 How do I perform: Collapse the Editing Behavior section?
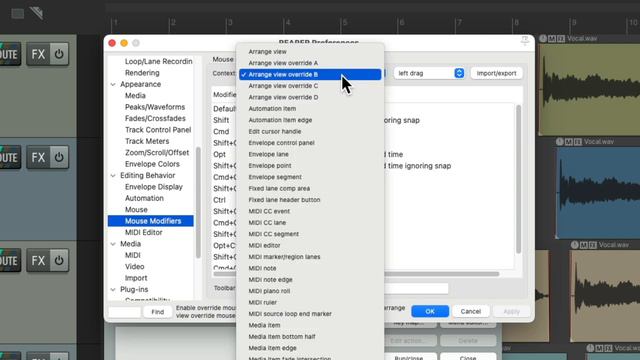coord(113,176)
